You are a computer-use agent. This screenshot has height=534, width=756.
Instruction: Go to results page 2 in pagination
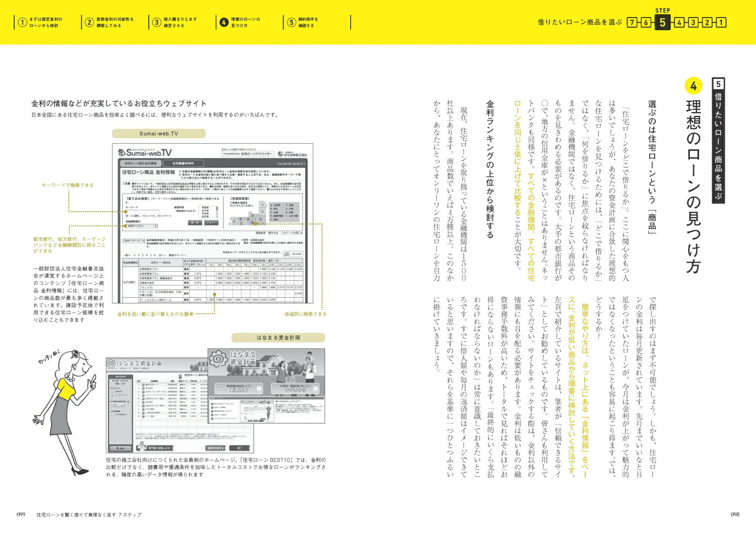[x=138, y=255]
